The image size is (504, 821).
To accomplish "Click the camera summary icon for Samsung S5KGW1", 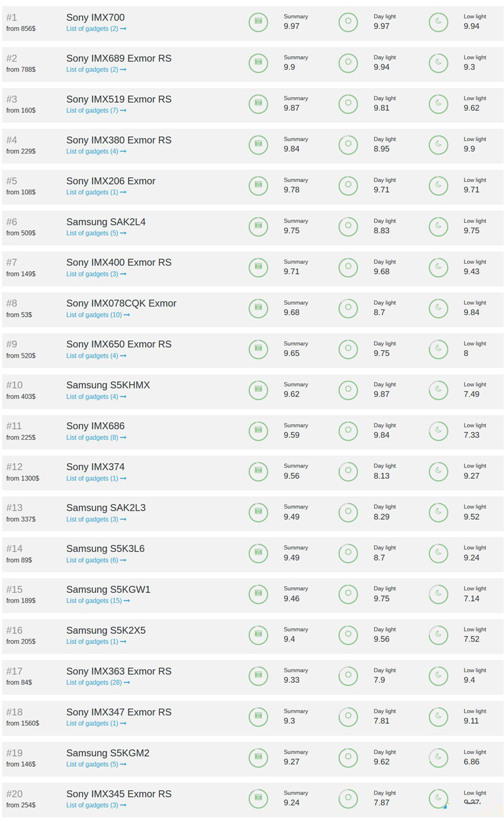I will [258, 594].
